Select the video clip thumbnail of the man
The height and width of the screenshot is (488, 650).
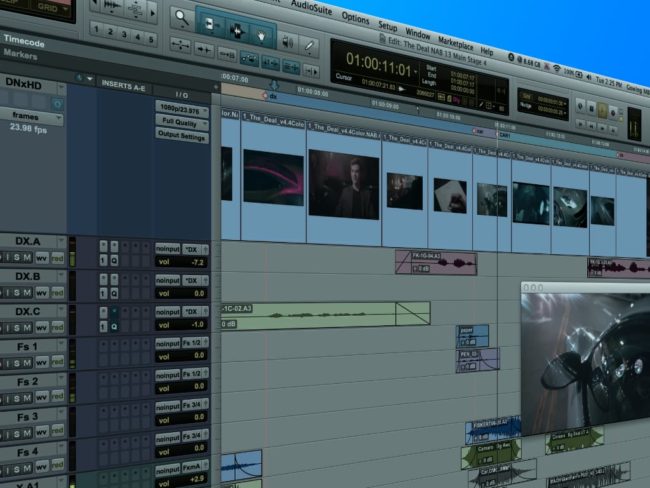click(x=344, y=184)
